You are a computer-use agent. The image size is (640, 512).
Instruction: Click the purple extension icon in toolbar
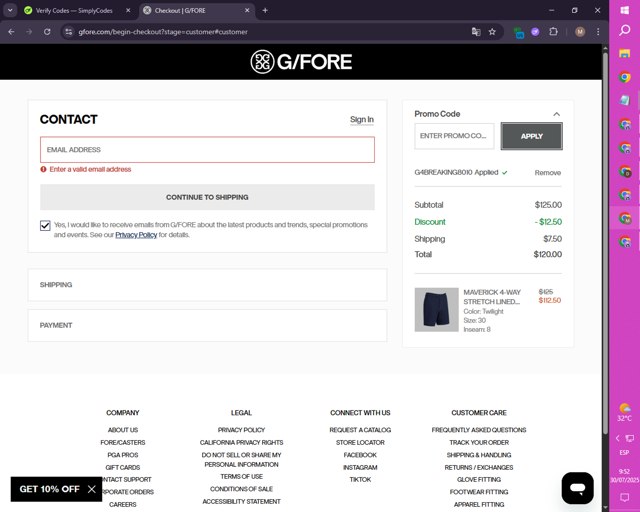point(535,32)
